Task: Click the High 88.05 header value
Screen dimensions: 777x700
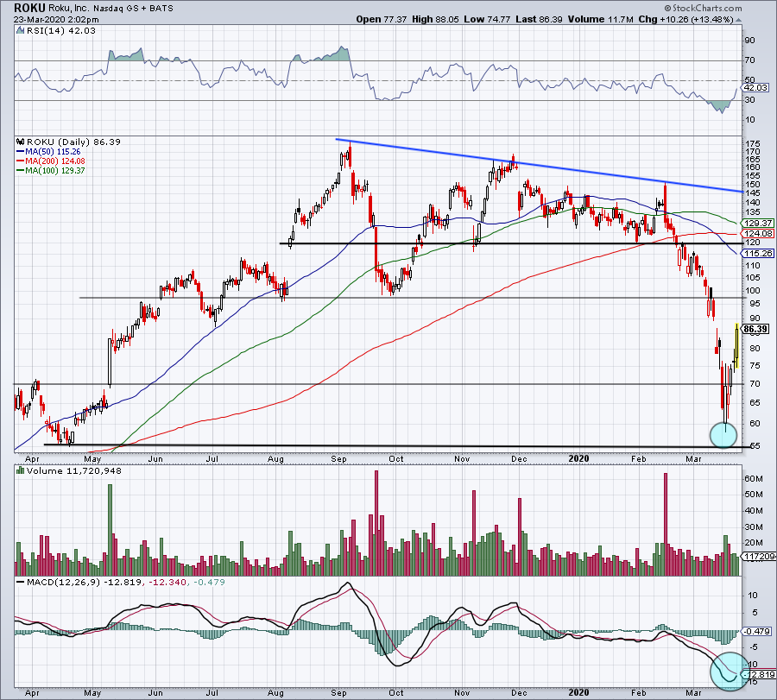Action: [435, 19]
